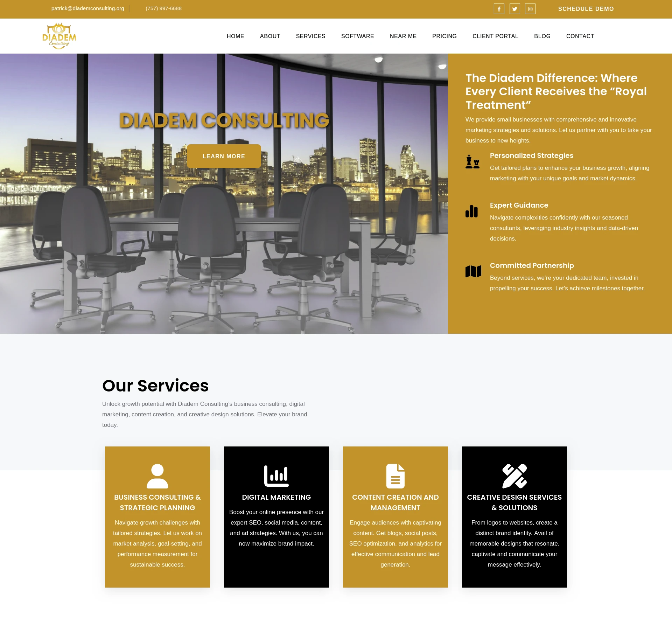Open the Near Me dropdown option

pyautogui.click(x=403, y=36)
